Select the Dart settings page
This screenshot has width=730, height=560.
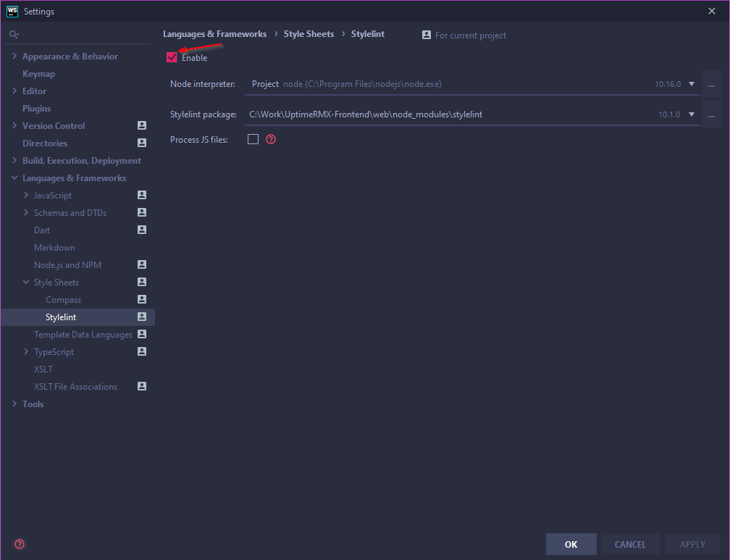(x=42, y=230)
